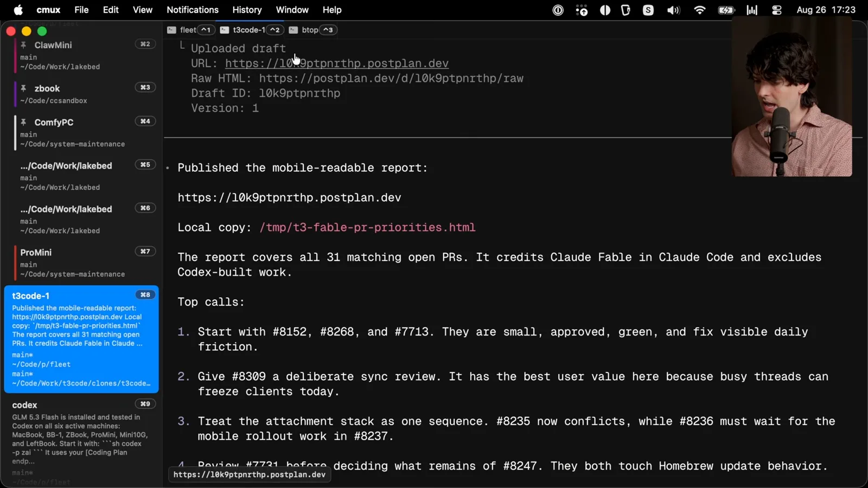Select the zbook workspace in the sidebar
The width and height of the screenshot is (868, 488).
point(82,94)
